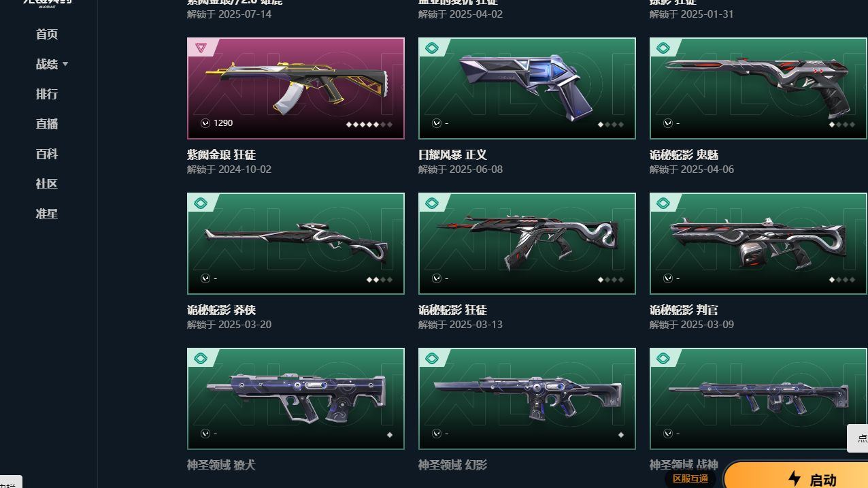The image size is (868, 488).
Task: Click the currency icon beside the 1290 price
Action: (205, 123)
